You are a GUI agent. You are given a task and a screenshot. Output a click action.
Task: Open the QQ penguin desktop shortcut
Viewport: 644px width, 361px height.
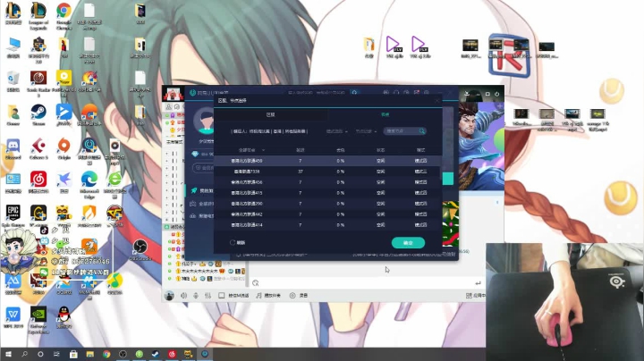[64, 318]
